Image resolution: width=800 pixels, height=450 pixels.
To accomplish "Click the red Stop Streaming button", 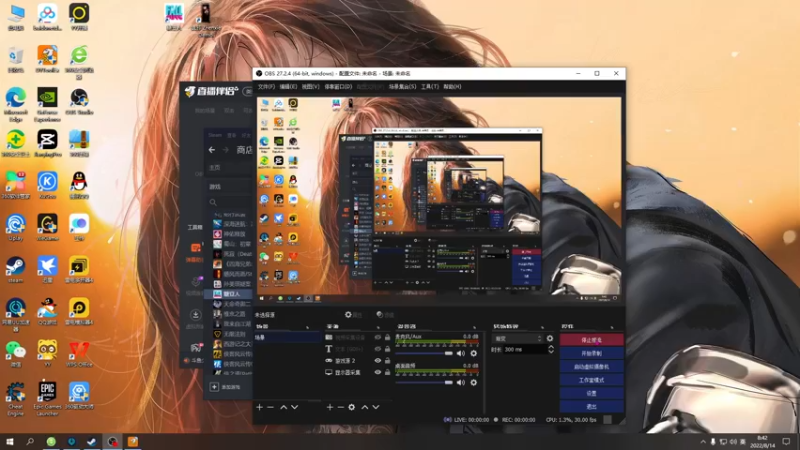I will pos(591,340).
